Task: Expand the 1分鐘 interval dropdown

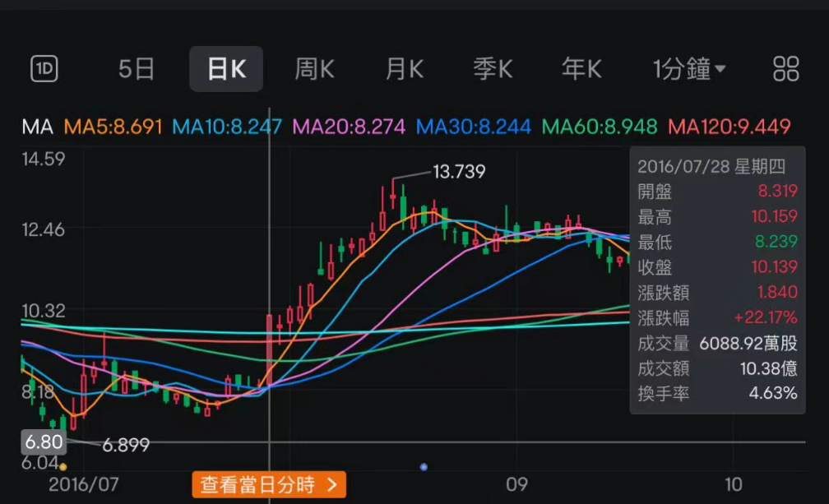Action: coord(689,69)
